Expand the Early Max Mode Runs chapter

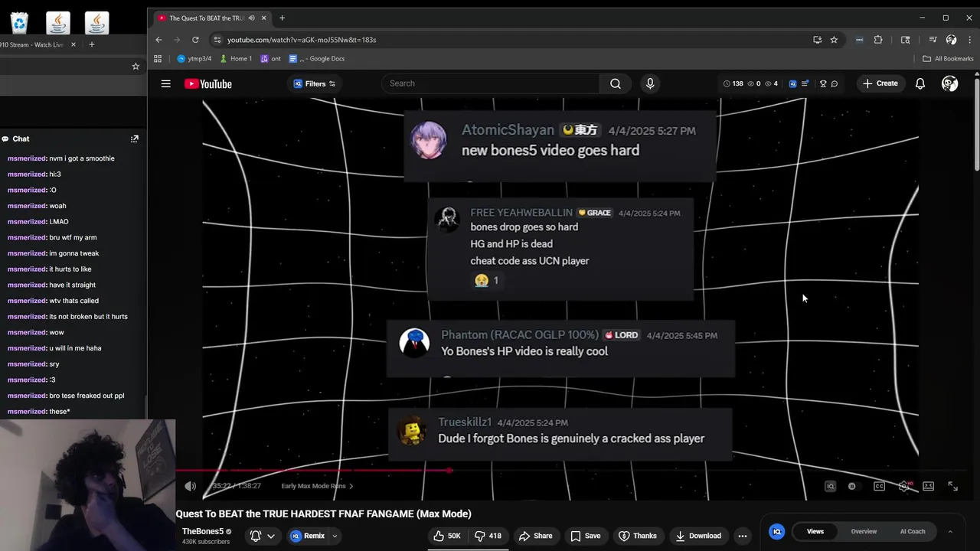tap(317, 486)
